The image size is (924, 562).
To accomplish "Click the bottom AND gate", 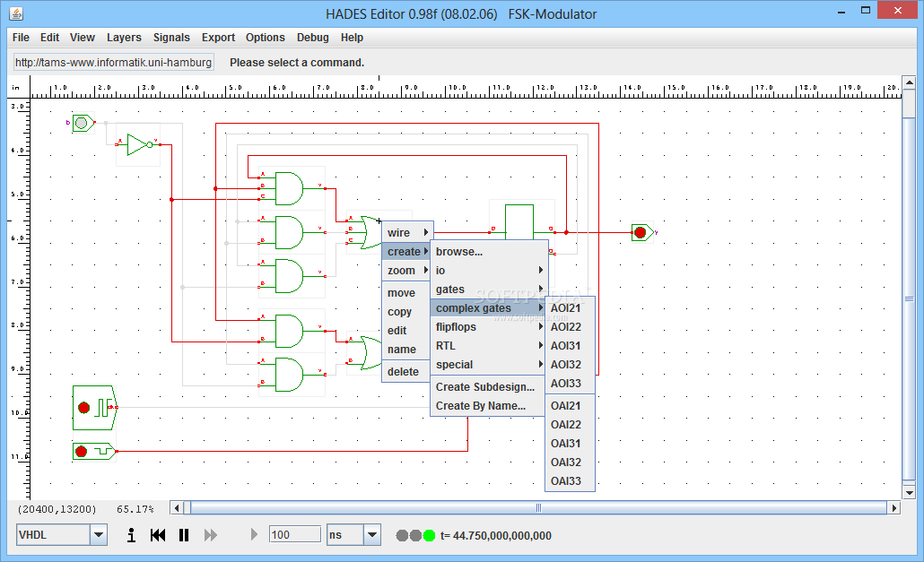I will [x=289, y=375].
